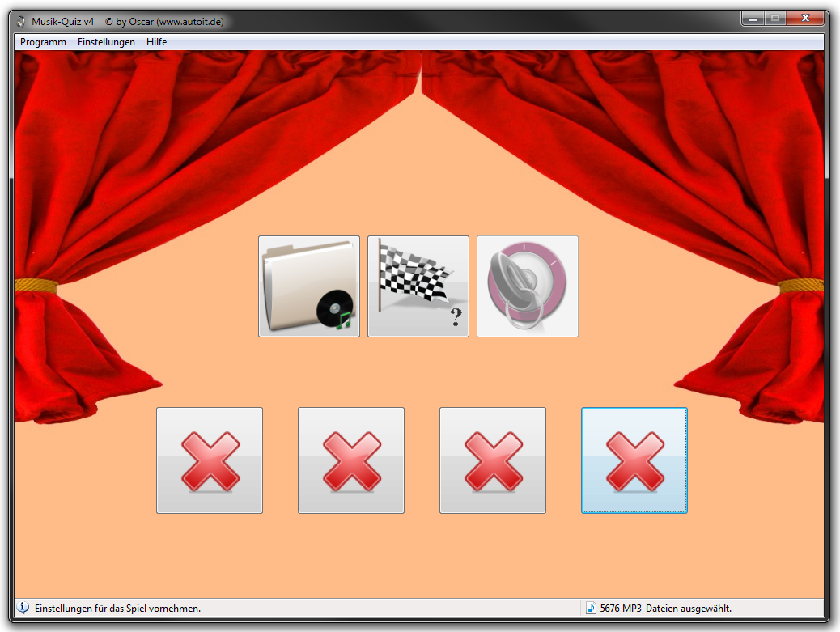Click the disabled maximize window button
The image size is (840, 632).
[x=775, y=18]
